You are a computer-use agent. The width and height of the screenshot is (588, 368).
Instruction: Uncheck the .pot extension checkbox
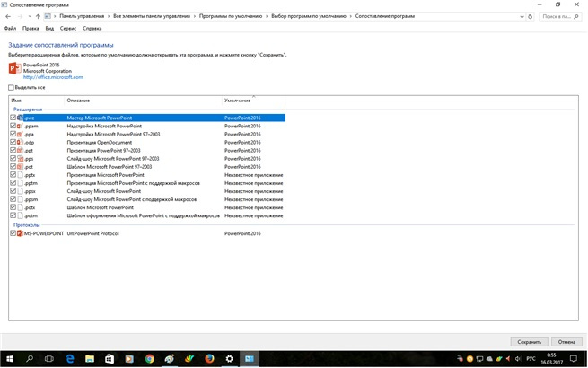(x=13, y=167)
